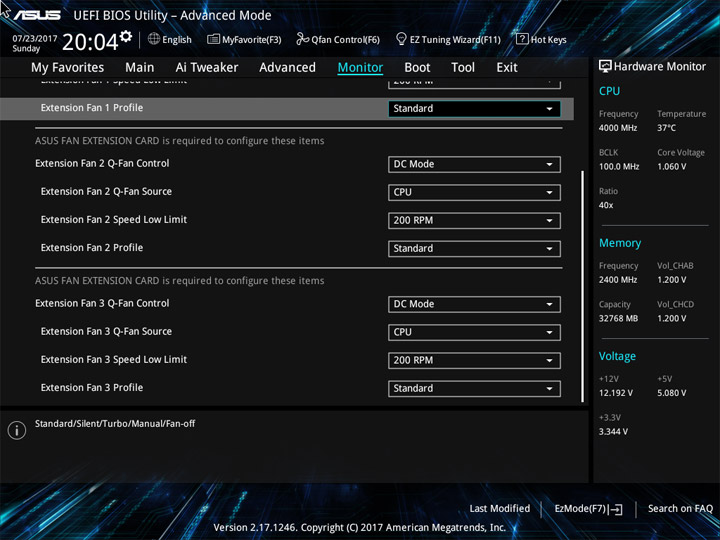Select Extension Fan 3 Q-Fan Source label
The height and width of the screenshot is (540, 720).
(106, 332)
